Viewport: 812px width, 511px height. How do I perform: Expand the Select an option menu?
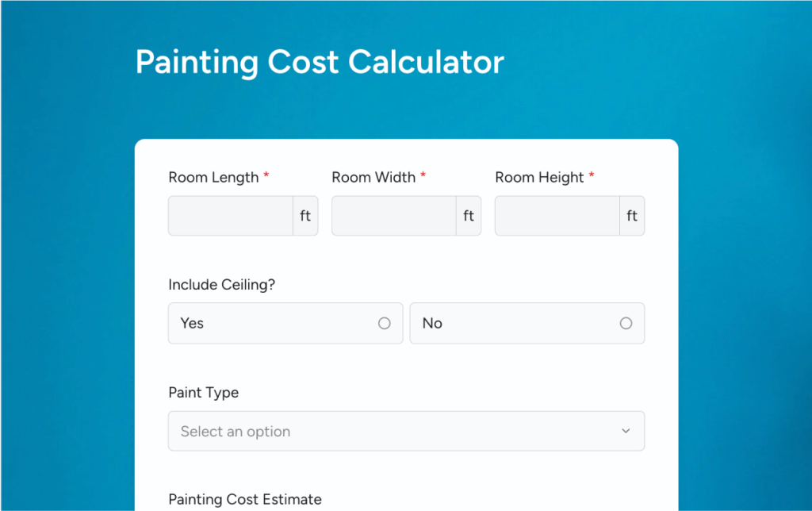406,431
